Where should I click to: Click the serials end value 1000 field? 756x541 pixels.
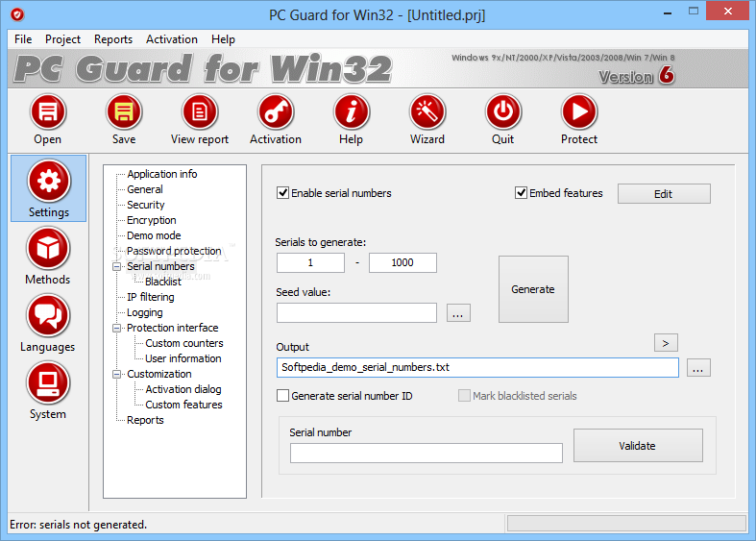[x=402, y=262]
